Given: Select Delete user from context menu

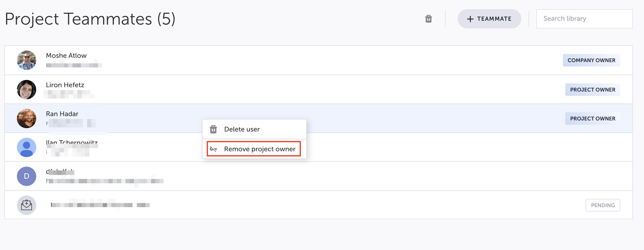Looking at the screenshot, I should 242,129.
